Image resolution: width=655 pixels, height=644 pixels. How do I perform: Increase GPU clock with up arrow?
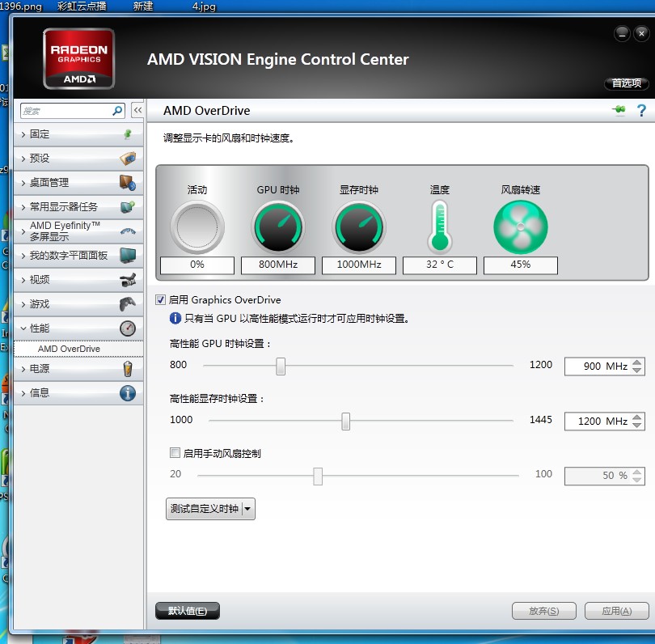pyautogui.click(x=636, y=362)
